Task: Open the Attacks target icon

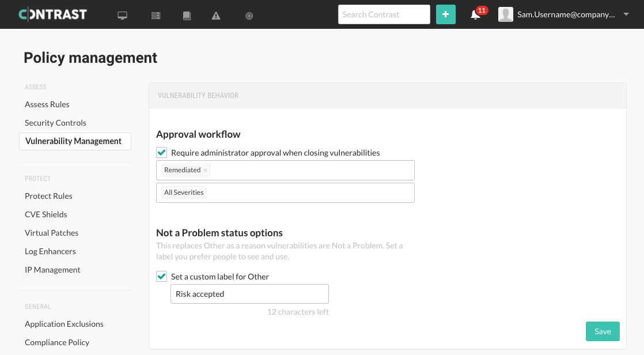Action: (x=249, y=16)
